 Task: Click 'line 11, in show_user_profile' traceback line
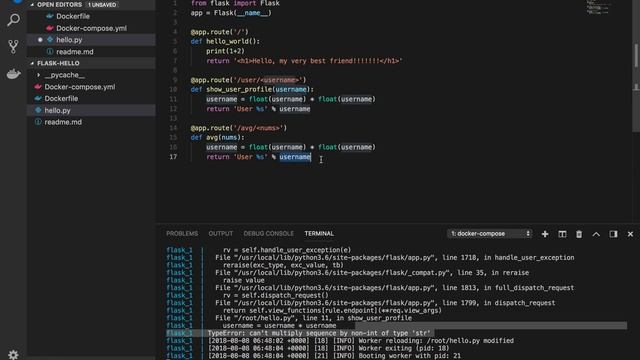tap(313, 318)
